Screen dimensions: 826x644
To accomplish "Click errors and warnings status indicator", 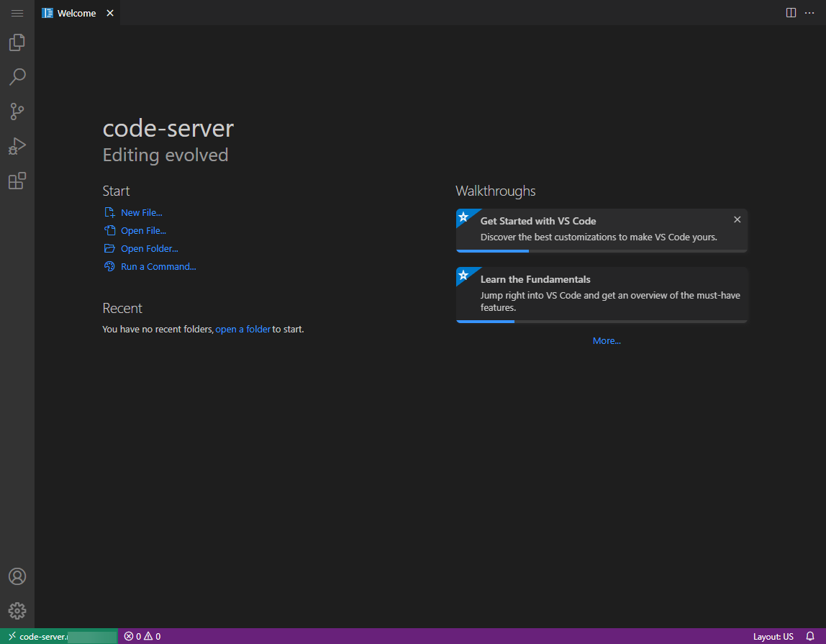I will click(x=142, y=636).
